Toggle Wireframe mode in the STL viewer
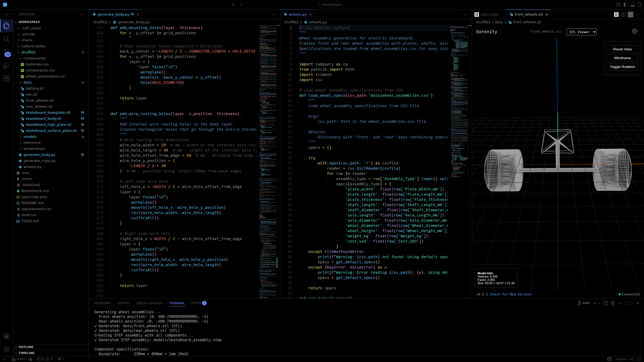644x362 pixels. point(622,58)
